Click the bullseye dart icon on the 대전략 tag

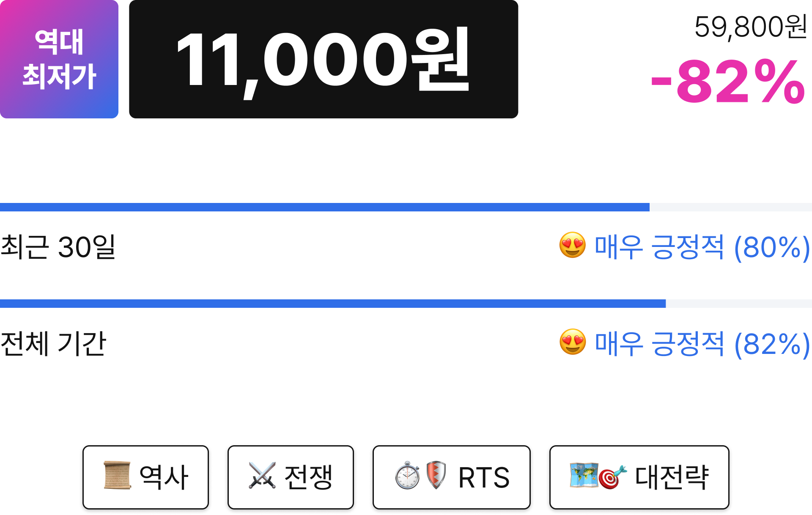612,477
